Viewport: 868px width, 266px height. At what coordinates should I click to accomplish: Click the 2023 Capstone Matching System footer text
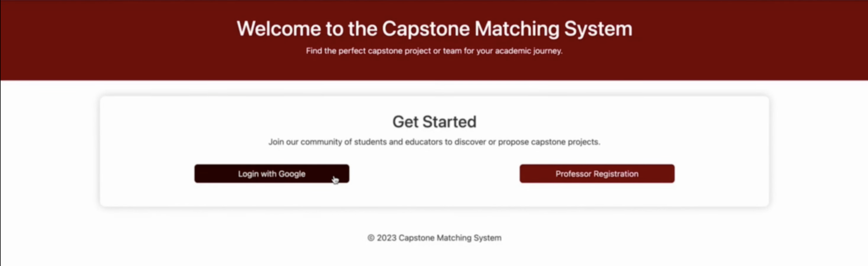439,238
